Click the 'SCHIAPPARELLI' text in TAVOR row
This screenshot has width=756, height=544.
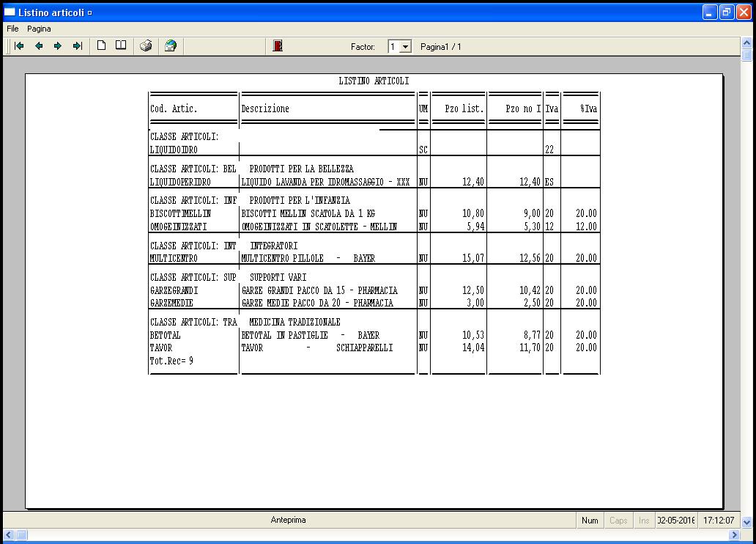365,348
